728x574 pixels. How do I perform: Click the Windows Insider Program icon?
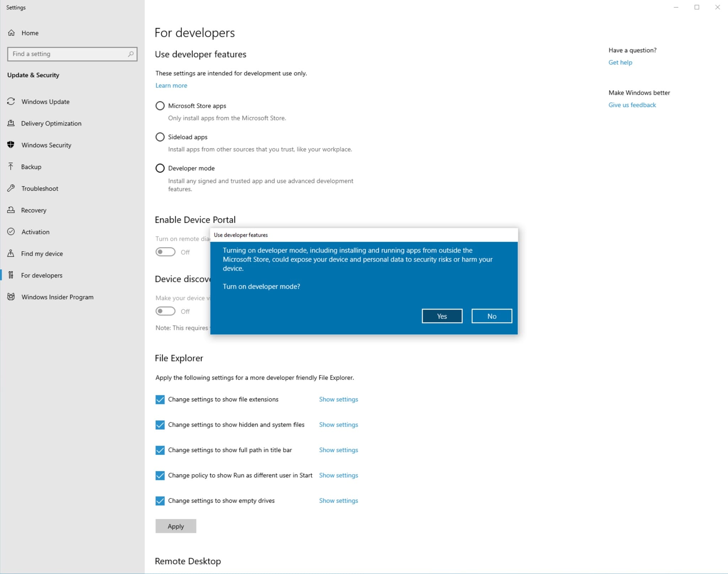(11, 297)
